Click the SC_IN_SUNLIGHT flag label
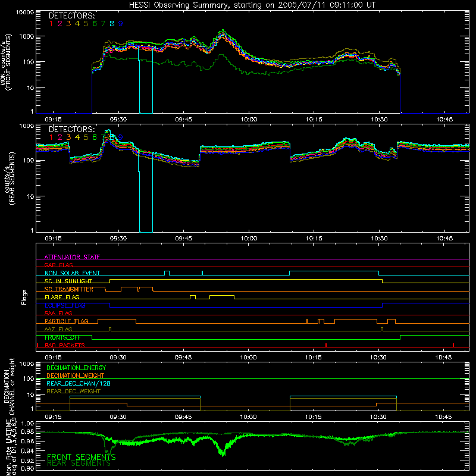Screen dimensions: 476x476 point(68,281)
